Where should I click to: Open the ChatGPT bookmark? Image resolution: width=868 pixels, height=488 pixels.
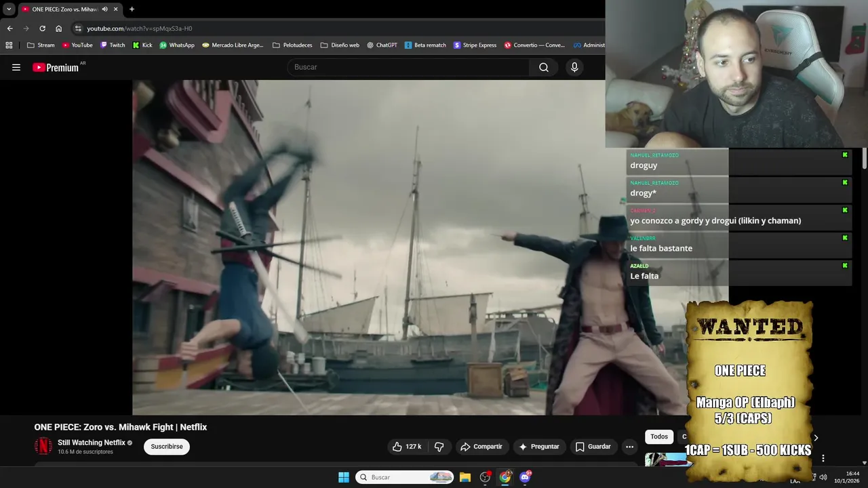(382, 45)
